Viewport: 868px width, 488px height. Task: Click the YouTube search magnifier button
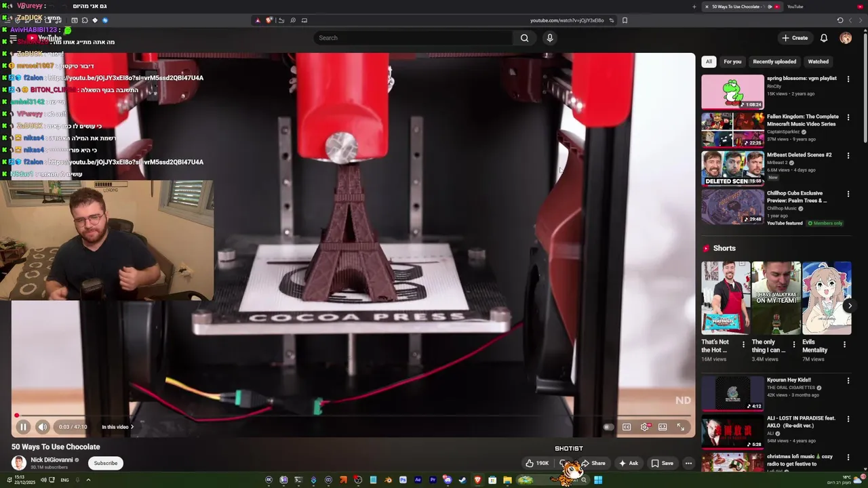tap(524, 38)
